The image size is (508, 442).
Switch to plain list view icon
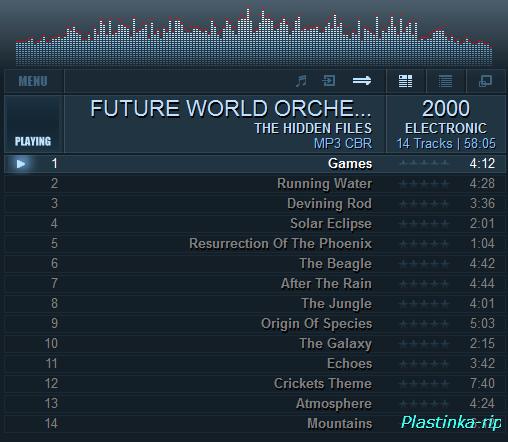pyautogui.click(x=445, y=81)
